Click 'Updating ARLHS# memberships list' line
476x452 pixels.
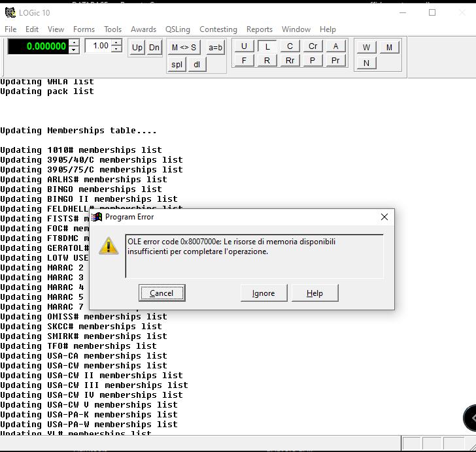point(84,180)
